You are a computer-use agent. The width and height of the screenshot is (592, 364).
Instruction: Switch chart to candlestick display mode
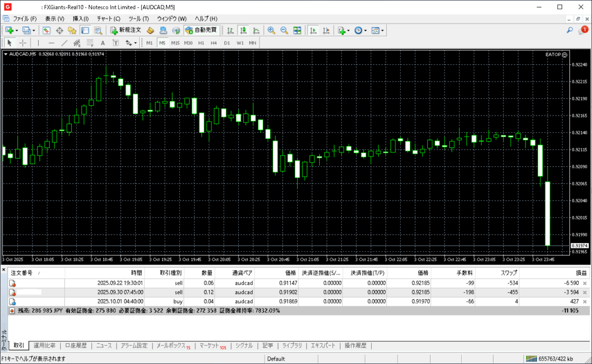click(243, 30)
